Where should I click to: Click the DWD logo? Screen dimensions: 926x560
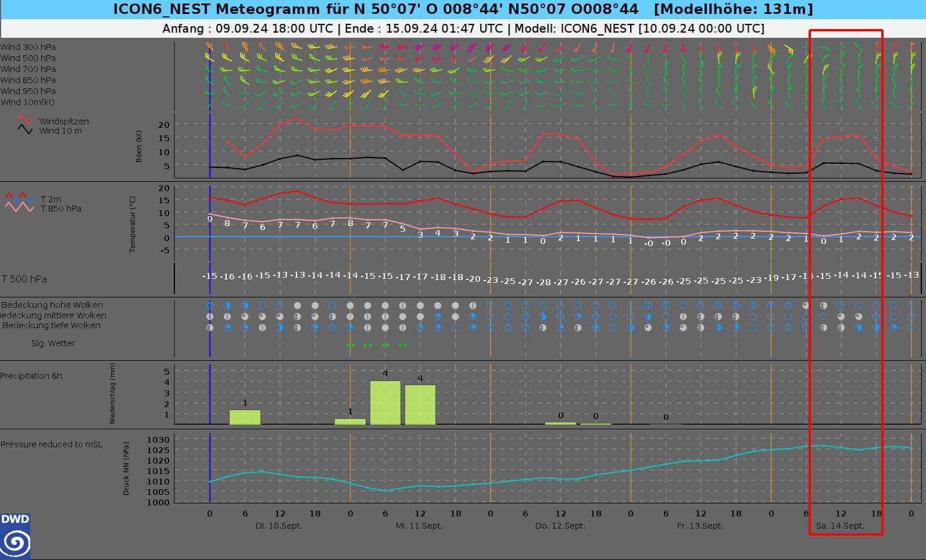[15, 536]
